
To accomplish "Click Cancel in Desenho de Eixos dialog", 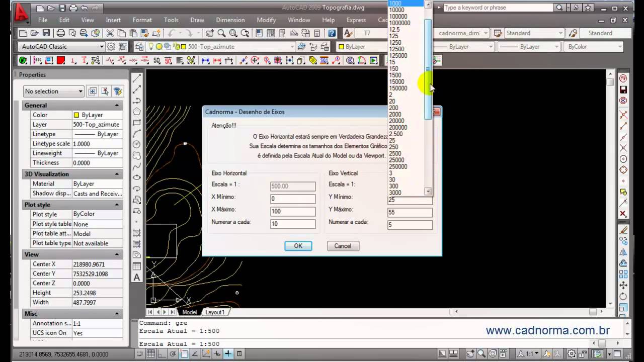I will tap(343, 246).
